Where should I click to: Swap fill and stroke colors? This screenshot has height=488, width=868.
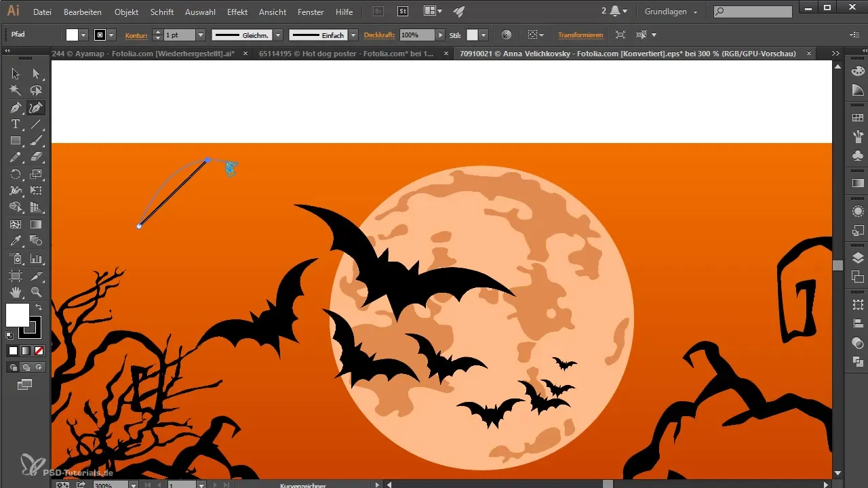39,308
